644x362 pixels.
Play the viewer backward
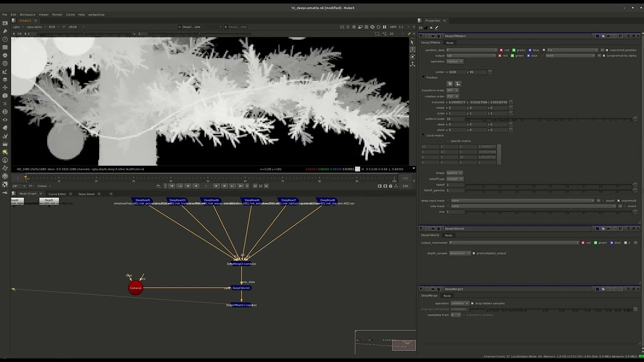[x=196, y=186]
